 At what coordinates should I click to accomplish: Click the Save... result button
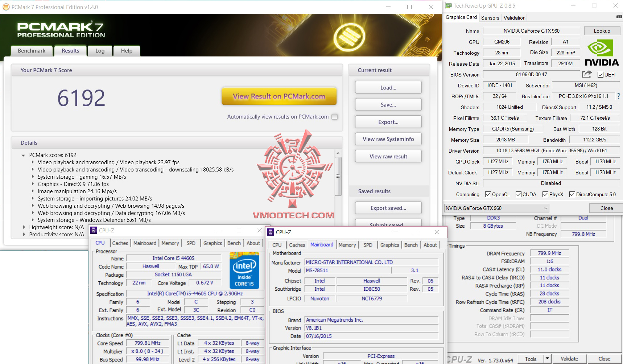tap(388, 104)
